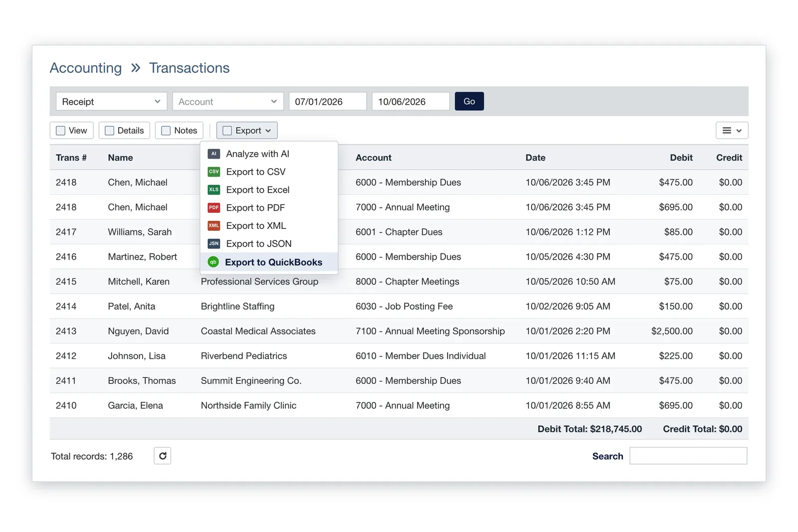Click the green CSV file icon

click(213, 172)
